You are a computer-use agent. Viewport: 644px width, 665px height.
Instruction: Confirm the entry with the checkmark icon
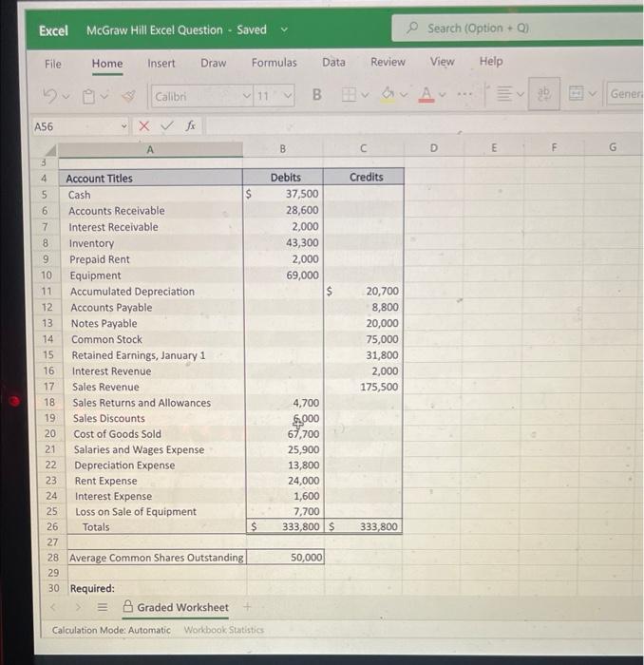click(167, 125)
